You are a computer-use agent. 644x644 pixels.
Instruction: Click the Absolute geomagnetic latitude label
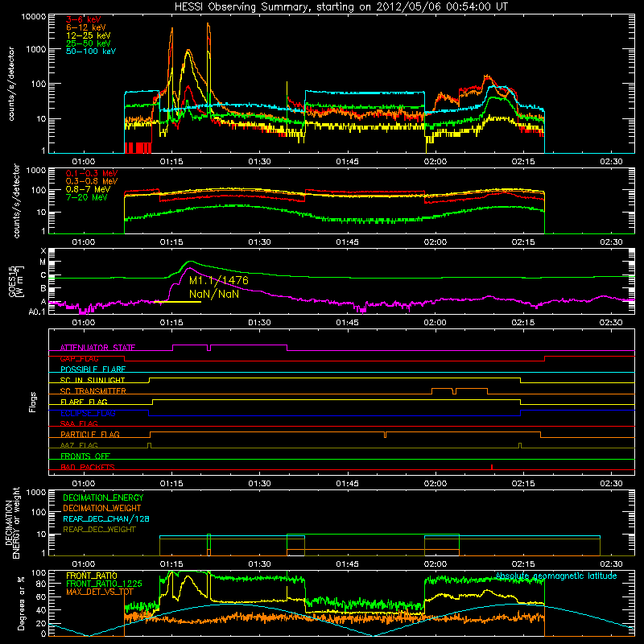556,576
